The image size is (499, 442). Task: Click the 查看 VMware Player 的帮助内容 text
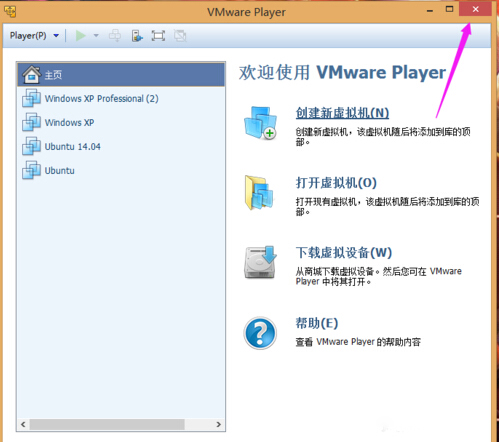pos(358,342)
